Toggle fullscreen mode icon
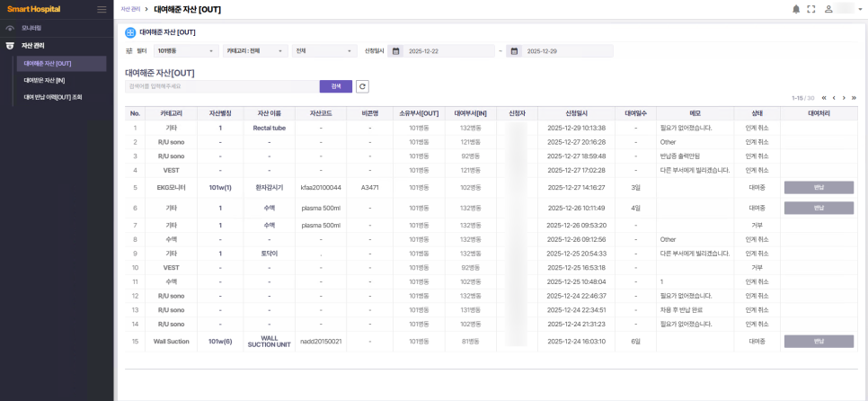868x401 pixels. (x=811, y=9)
